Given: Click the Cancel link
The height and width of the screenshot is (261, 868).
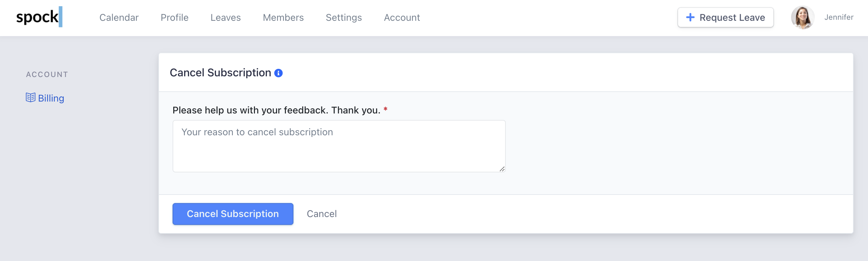Looking at the screenshot, I should tap(321, 214).
